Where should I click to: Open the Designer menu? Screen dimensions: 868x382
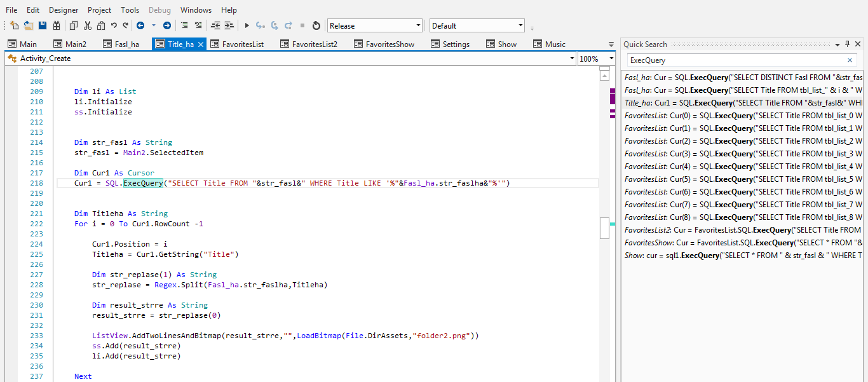tap(64, 10)
